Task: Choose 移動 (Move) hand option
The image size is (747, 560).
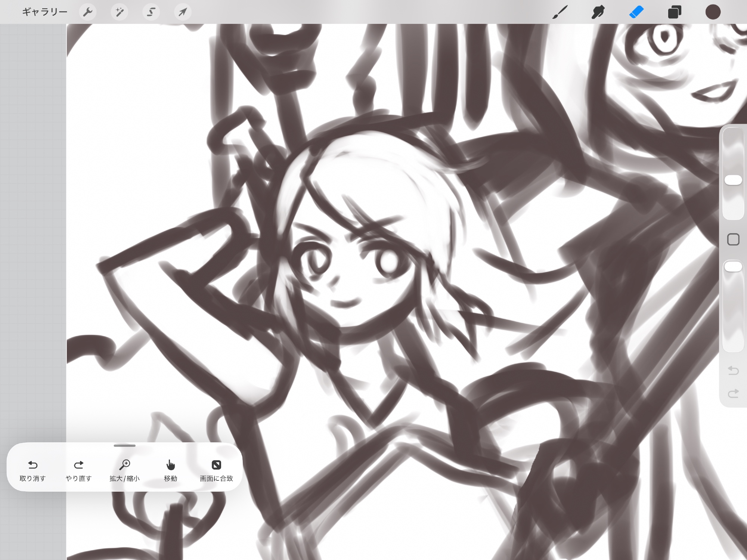Action: point(170,470)
